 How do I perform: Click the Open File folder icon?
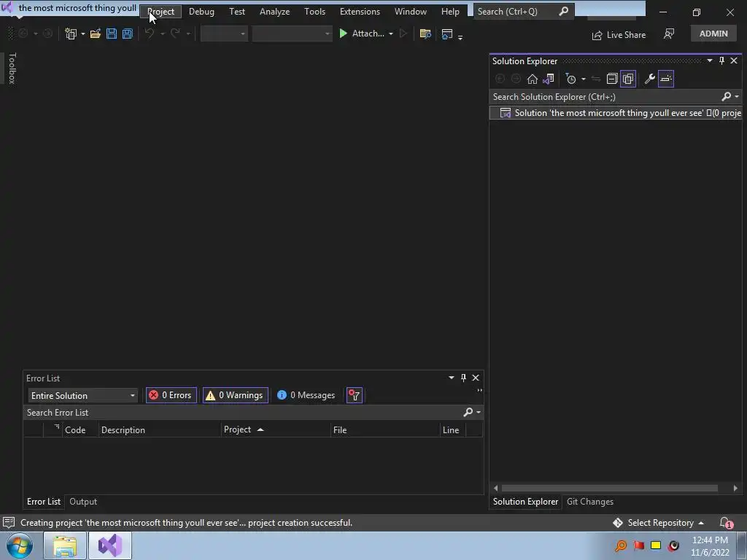click(96, 34)
